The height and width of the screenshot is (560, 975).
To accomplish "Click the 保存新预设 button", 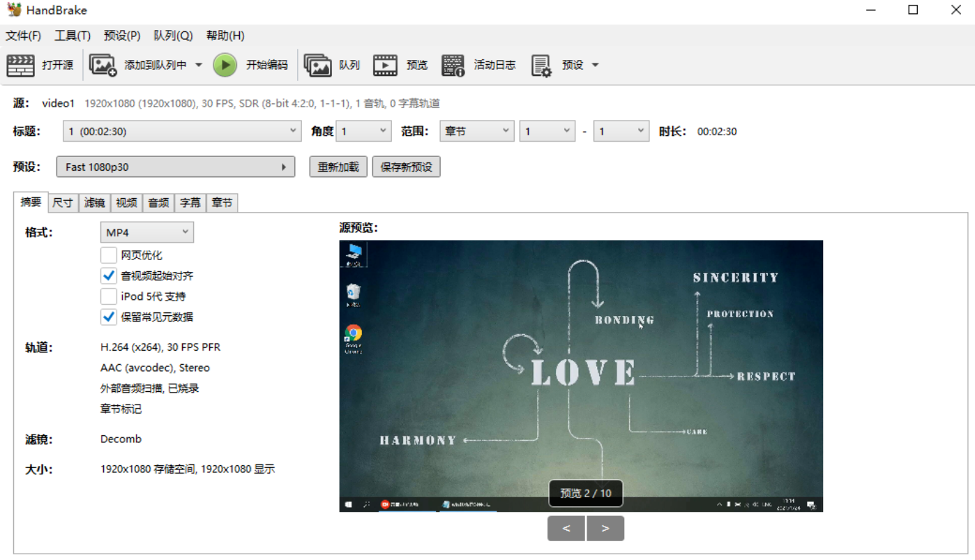I will coord(406,167).
